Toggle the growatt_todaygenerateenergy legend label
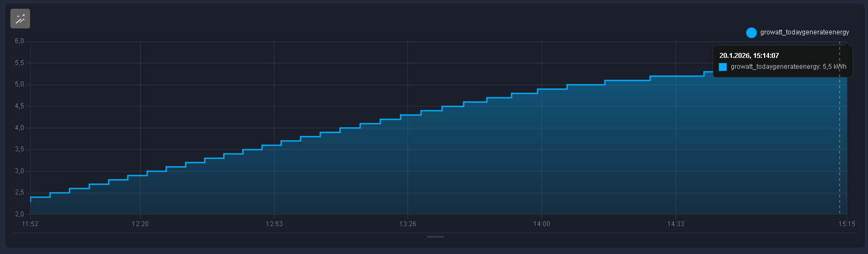Image resolution: width=868 pixels, height=254 pixels. click(x=804, y=33)
